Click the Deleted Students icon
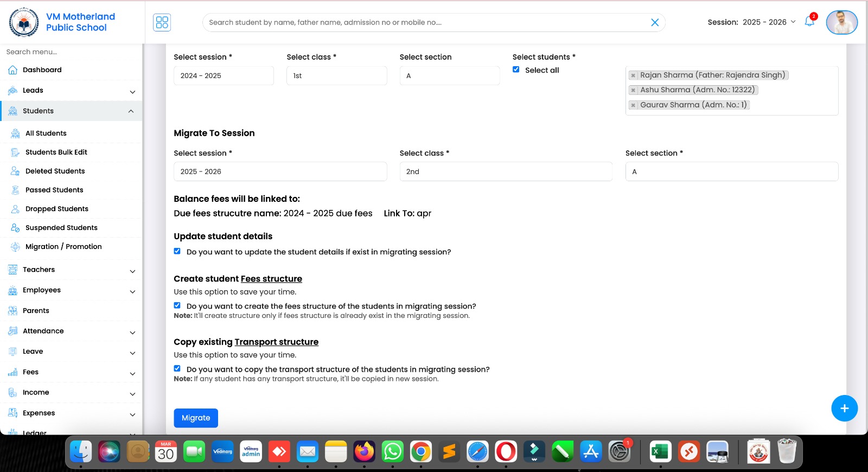 coord(15,171)
